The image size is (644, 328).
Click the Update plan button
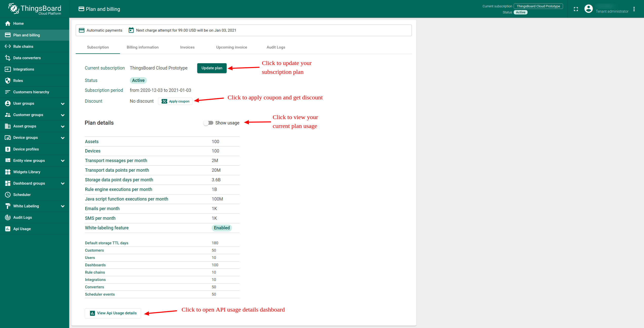tap(212, 68)
